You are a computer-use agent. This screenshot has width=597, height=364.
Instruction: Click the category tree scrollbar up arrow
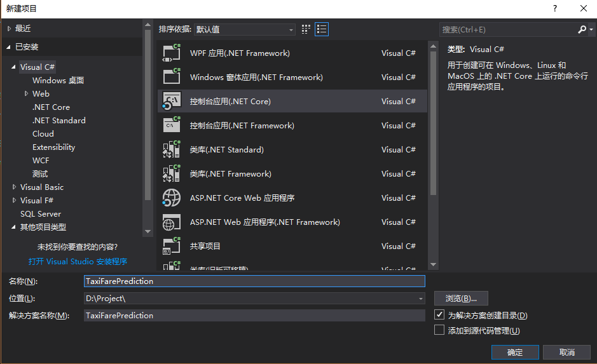148,25
